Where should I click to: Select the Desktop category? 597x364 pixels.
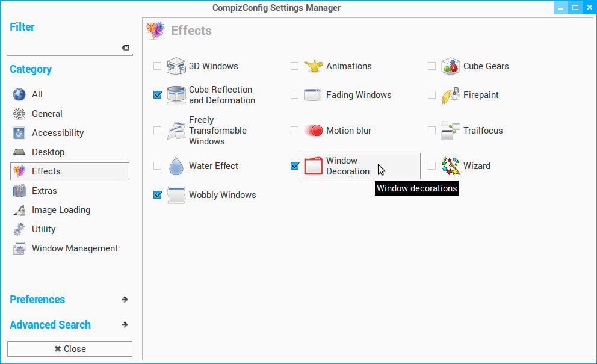pos(48,152)
